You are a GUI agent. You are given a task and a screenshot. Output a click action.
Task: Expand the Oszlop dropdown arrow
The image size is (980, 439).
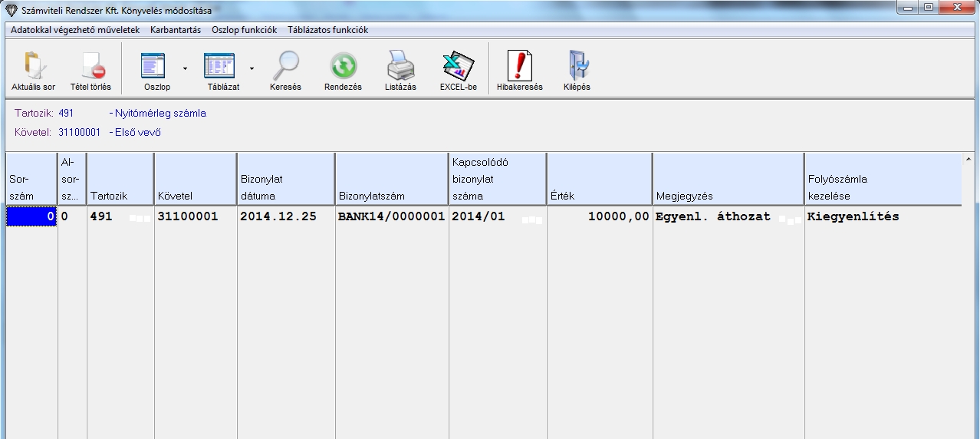(185, 68)
